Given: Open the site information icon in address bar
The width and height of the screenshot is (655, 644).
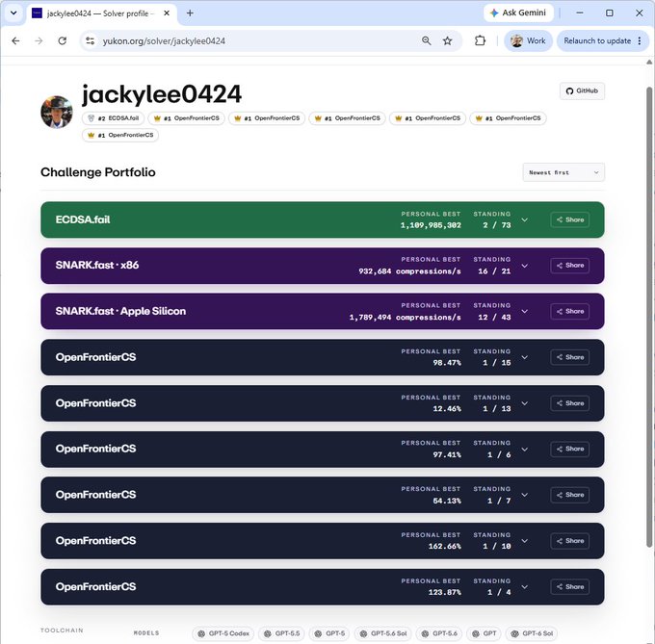Looking at the screenshot, I should [x=90, y=40].
